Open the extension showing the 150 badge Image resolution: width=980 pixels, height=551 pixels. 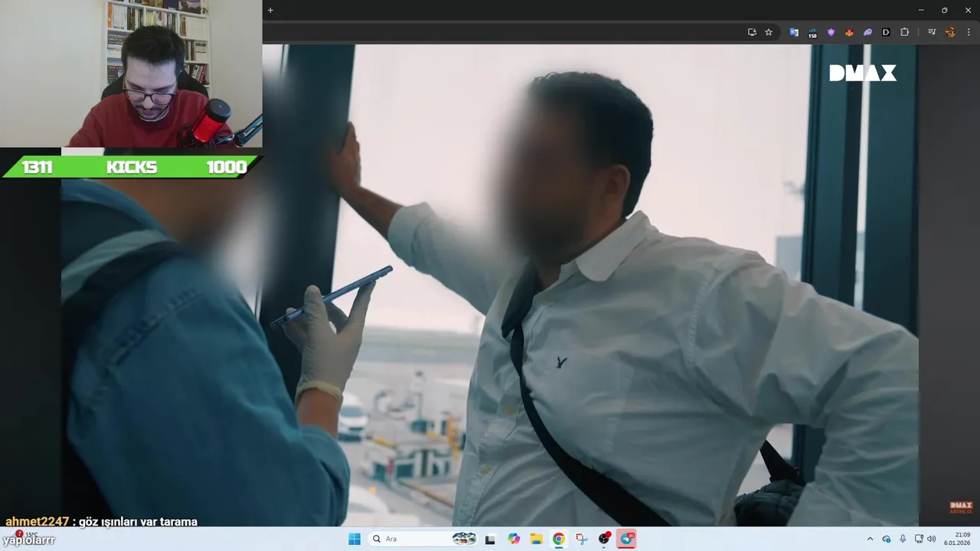[812, 32]
